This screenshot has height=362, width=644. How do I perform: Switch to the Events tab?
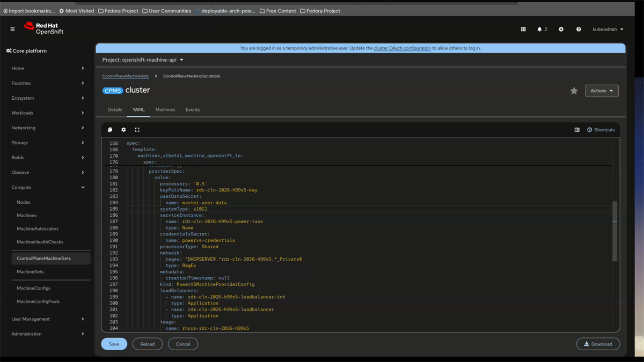click(x=193, y=109)
